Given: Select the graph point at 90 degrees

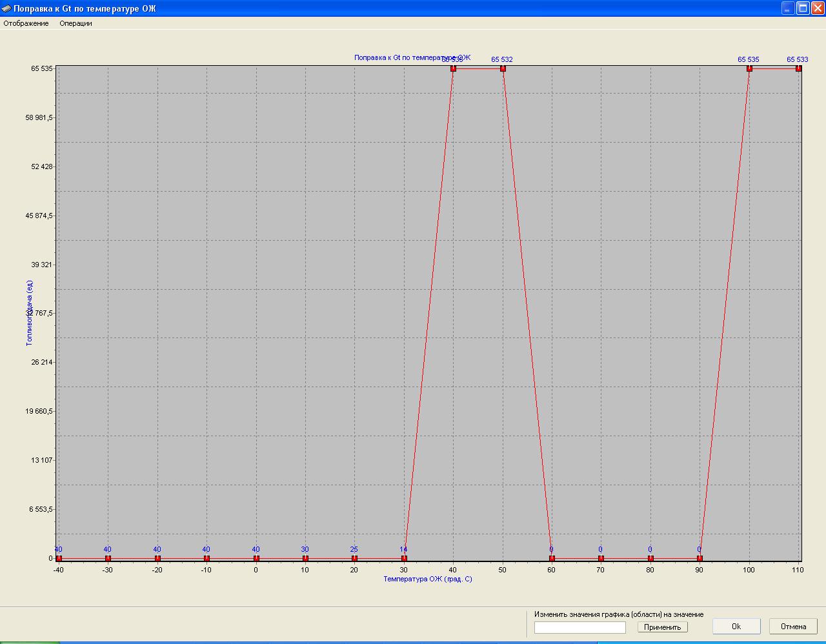Looking at the screenshot, I should point(700,558).
